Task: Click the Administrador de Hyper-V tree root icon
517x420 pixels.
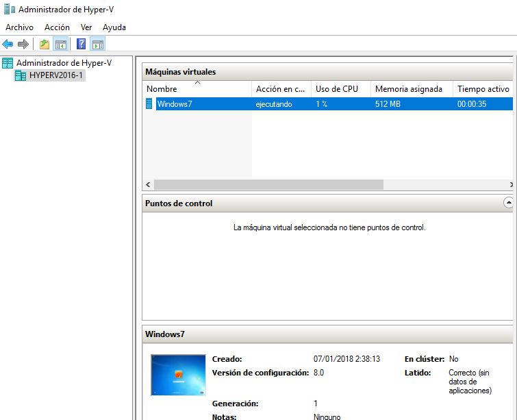Action: 8,63
